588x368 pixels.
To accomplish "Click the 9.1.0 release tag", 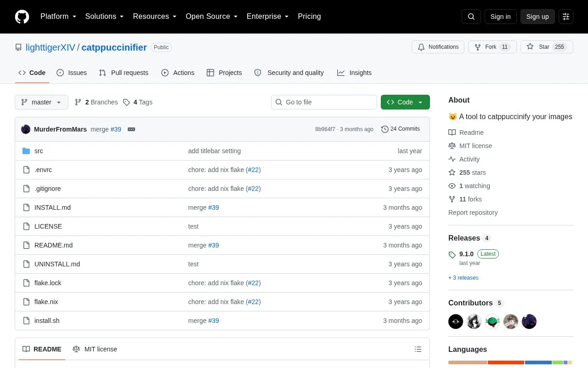I will 466,254.
